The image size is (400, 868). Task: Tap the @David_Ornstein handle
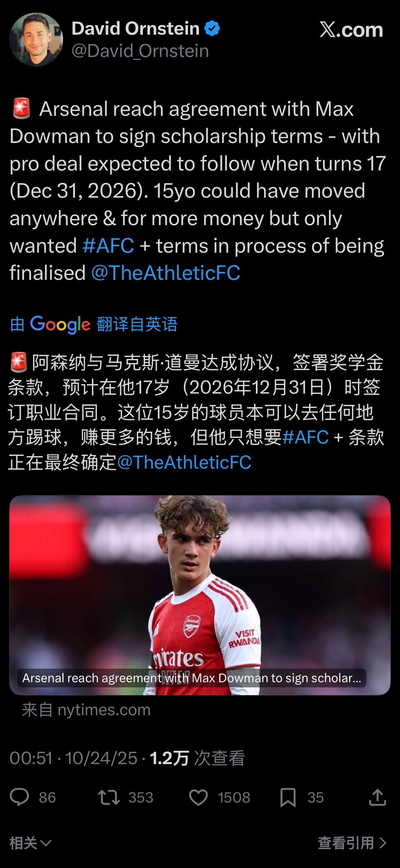point(140,51)
